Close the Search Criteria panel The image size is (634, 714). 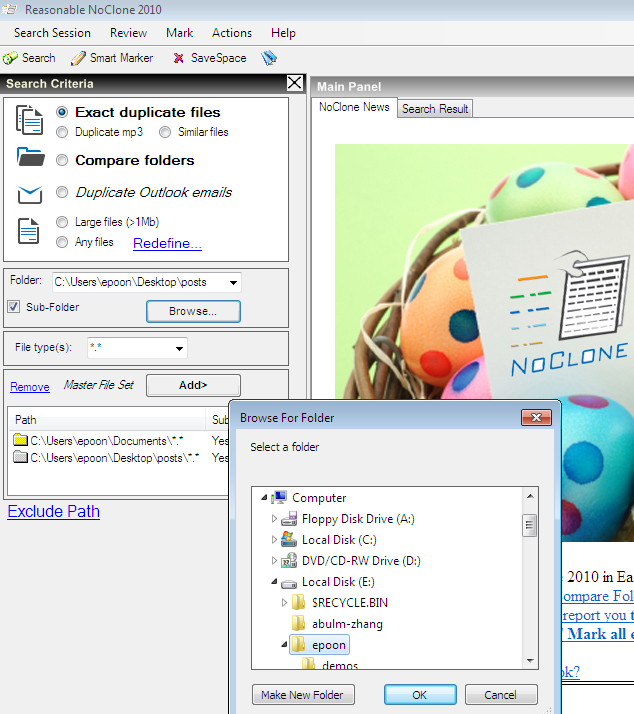pos(295,83)
